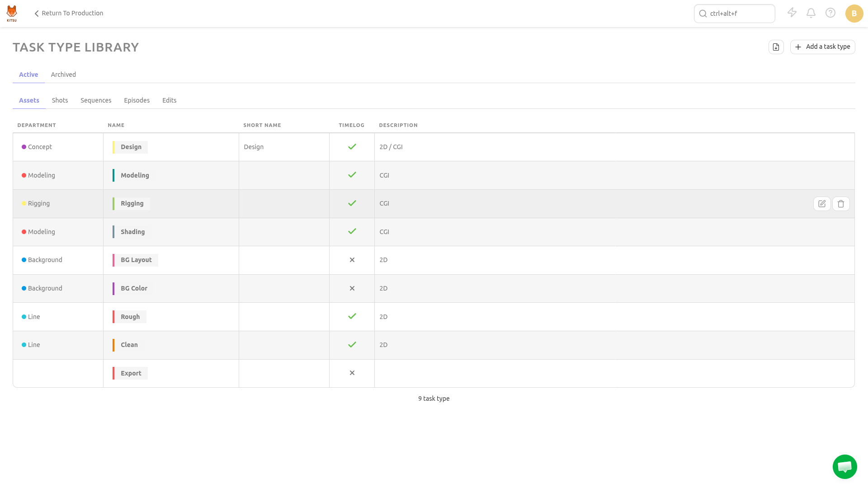Viewport: 868px width, 488px height.
Task: Delete the Rigging task type
Action: tap(841, 204)
